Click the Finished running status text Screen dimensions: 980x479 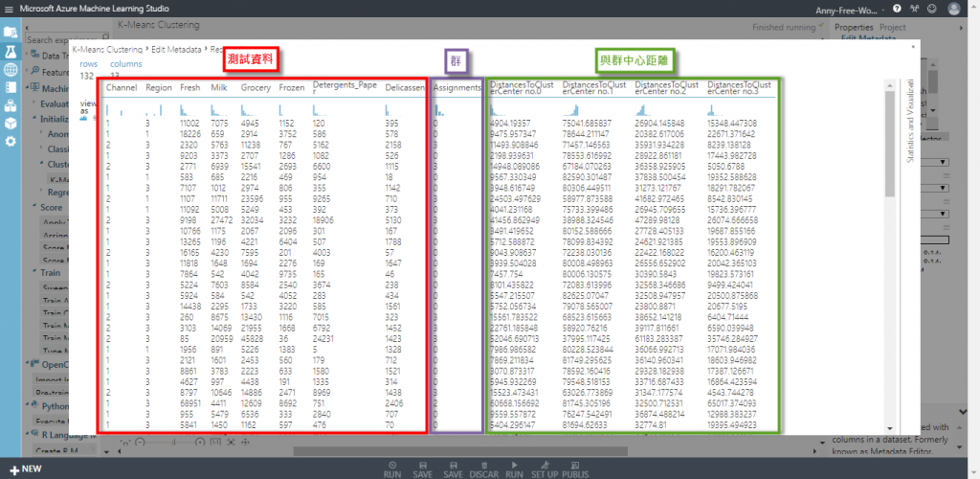[x=785, y=28]
